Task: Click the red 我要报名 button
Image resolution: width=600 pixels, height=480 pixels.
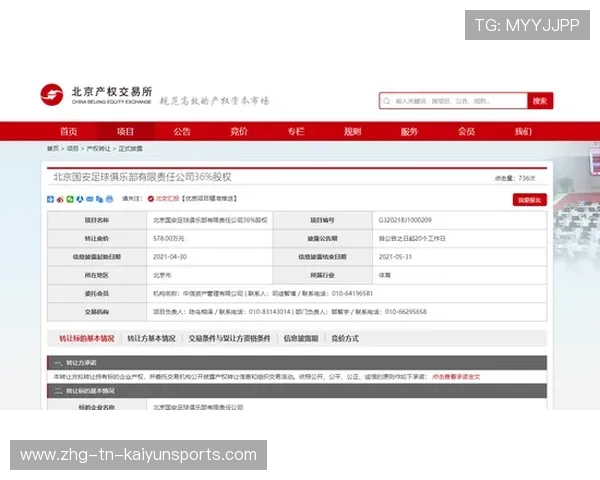Action: pos(530,200)
